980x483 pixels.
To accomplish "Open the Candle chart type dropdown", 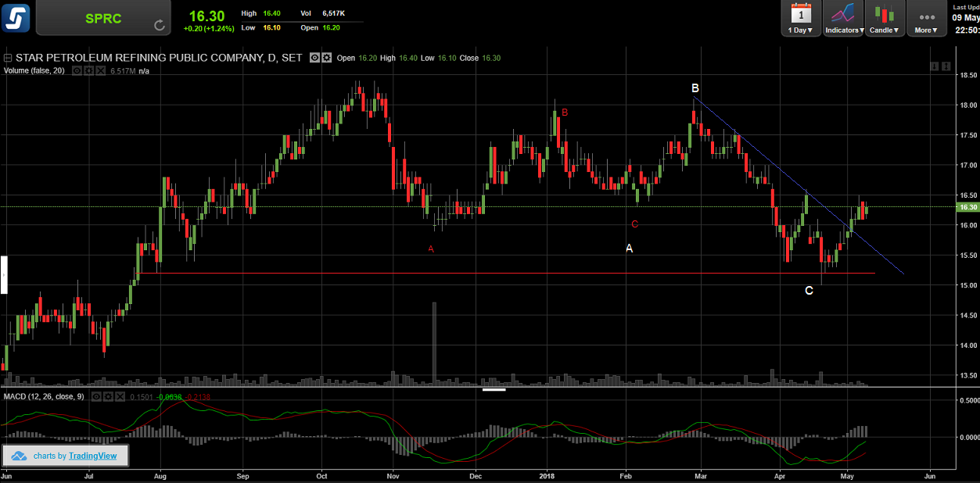I will [x=885, y=18].
